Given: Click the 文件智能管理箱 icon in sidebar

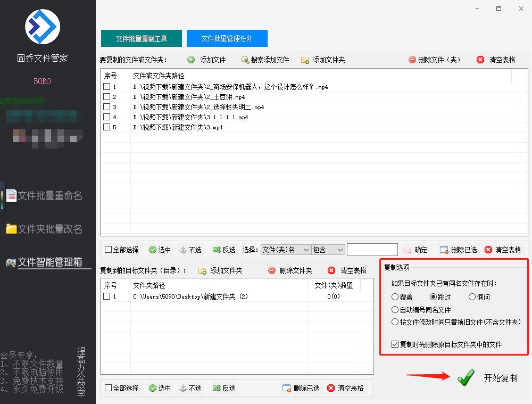Looking at the screenshot, I should (11, 262).
